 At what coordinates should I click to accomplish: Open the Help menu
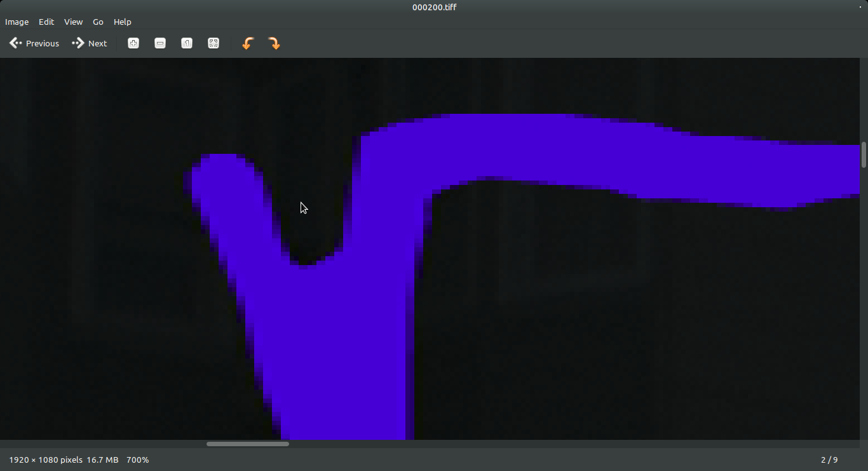tap(123, 22)
